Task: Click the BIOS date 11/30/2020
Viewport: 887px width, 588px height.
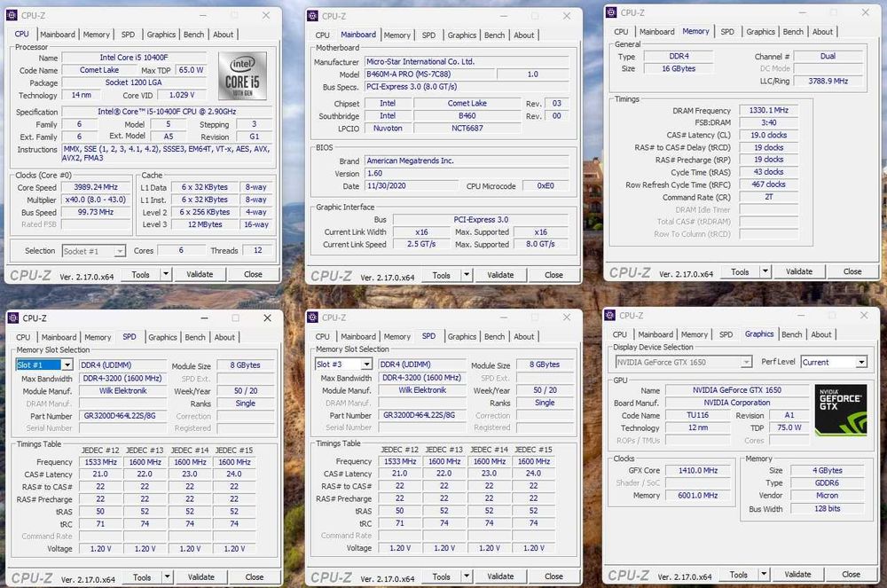Action: pos(412,186)
